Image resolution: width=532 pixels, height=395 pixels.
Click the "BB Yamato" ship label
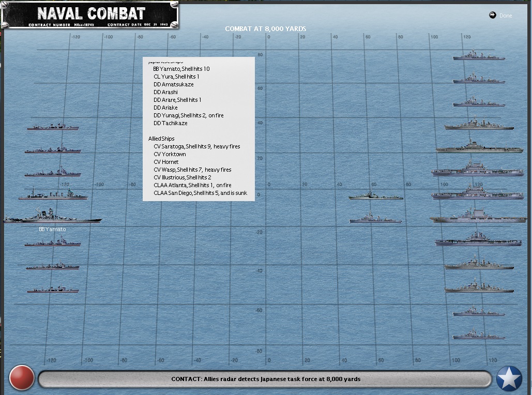pyautogui.click(x=52, y=230)
